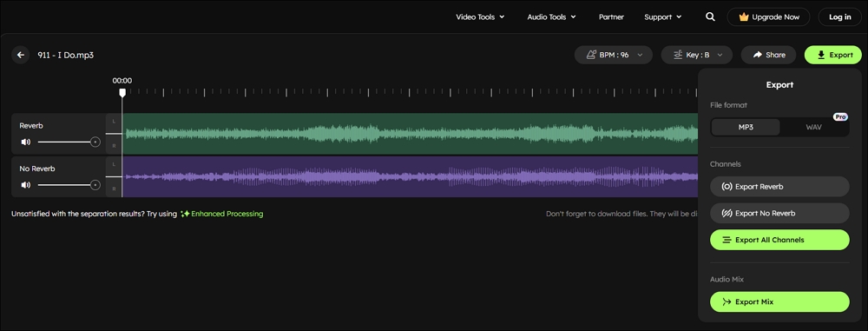Click Export Mix button

(x=779, y=302)
